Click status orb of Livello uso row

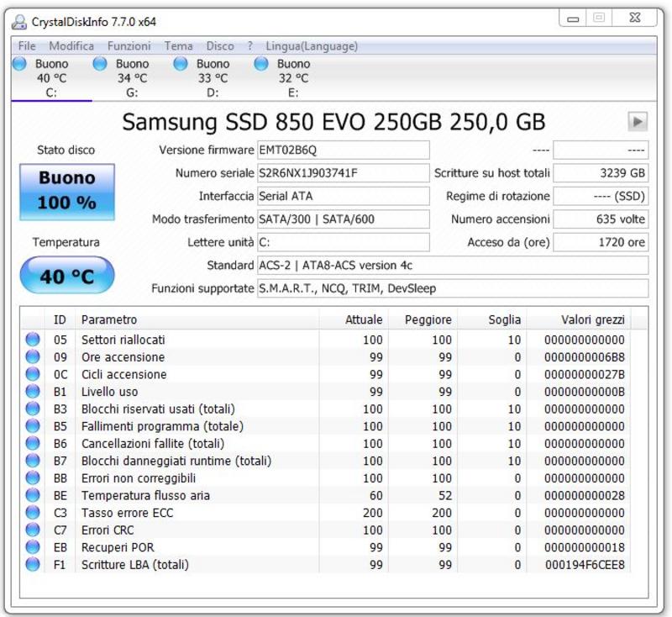33,391
